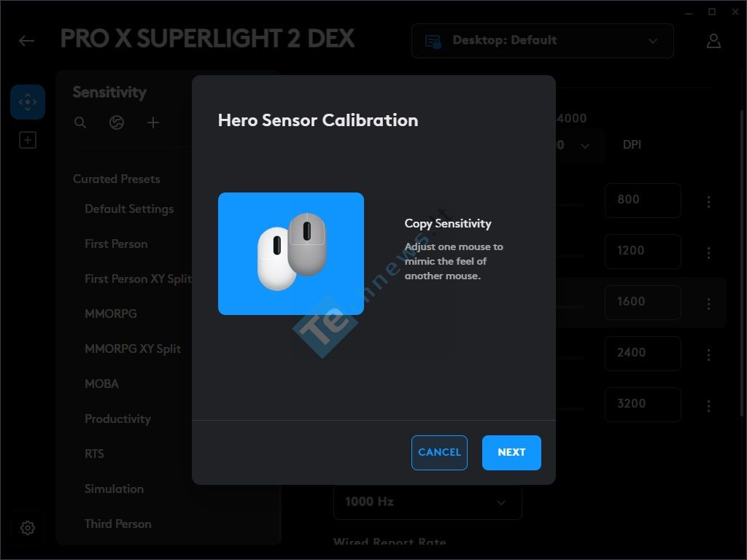Open the 1000 Hz report rate dropdown
747x560 pixels.
pyautogui.click(x=427, y=502)
